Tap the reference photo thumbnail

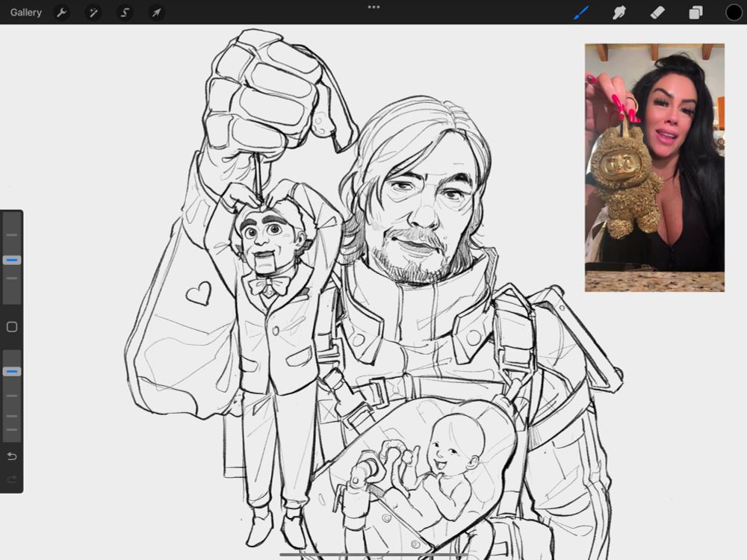pos(654,167)
